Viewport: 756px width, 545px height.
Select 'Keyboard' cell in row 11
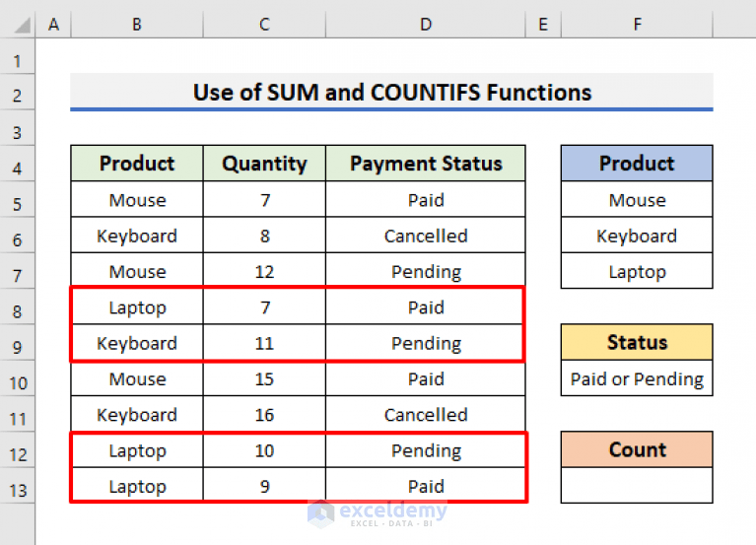[x=137, y=414]
